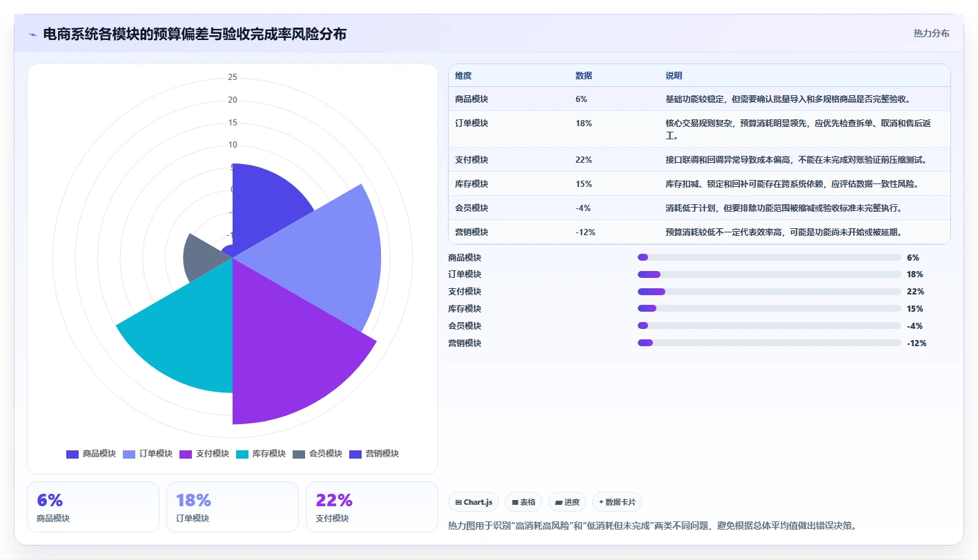The height and width of the screenshot is (560, 978).
Task: Click the description starting 消耗低于计划
Action: [783, 208]
